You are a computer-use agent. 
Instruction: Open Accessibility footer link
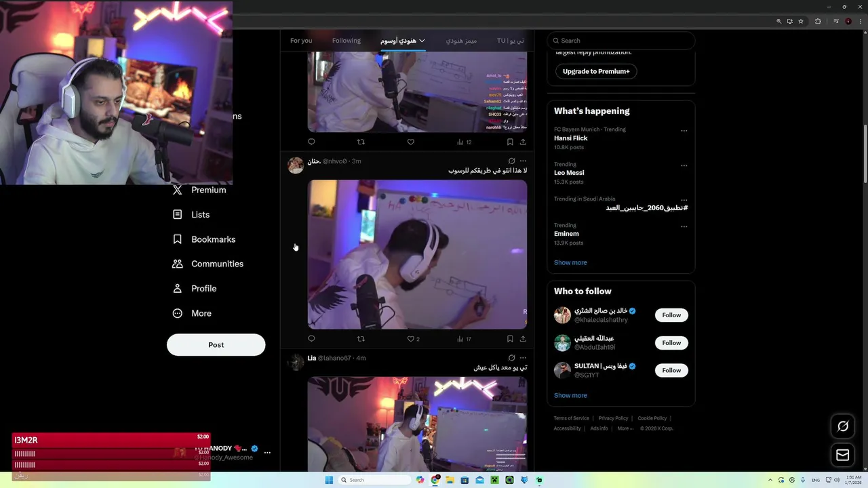[x=567, y=428]
